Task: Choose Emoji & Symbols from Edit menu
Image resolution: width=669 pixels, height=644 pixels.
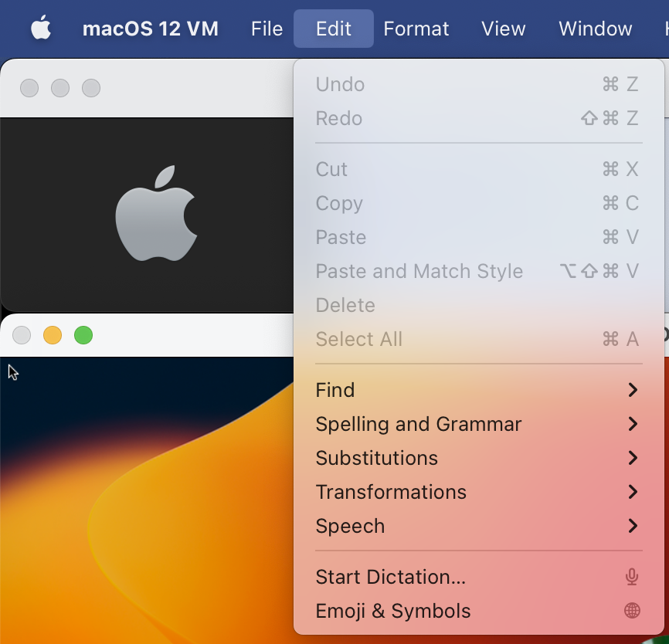Action: (479, 611)
